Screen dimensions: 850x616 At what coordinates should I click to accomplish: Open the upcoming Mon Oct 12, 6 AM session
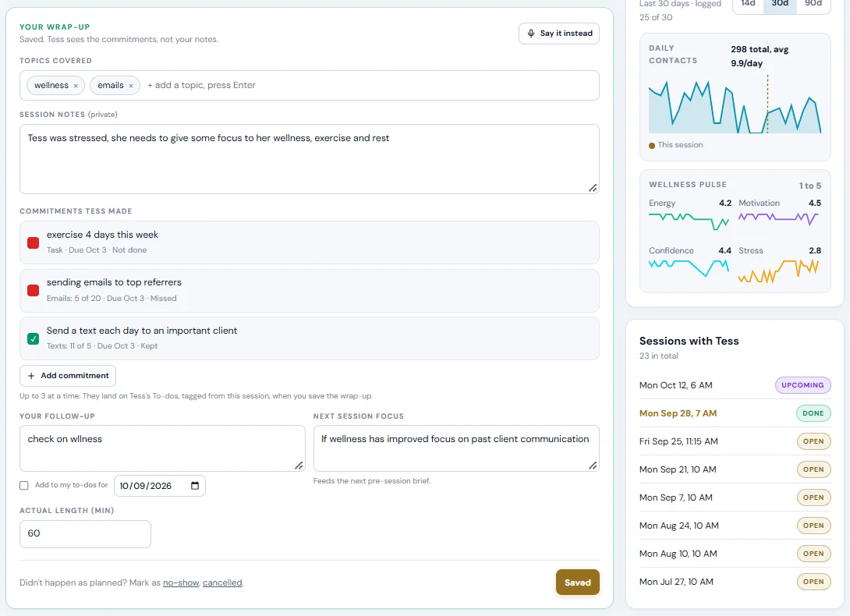tap(735, 385)
